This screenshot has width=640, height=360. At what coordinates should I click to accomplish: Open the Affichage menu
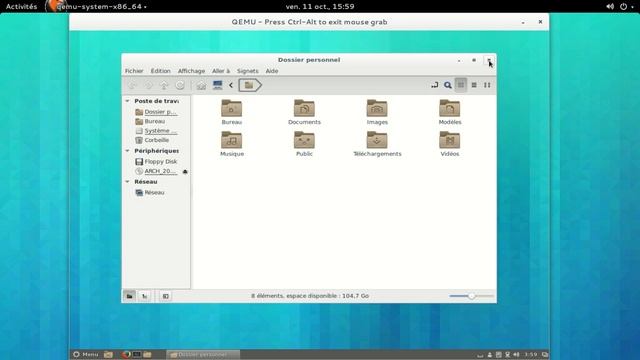pyautogui.click(x=191, y=71)
